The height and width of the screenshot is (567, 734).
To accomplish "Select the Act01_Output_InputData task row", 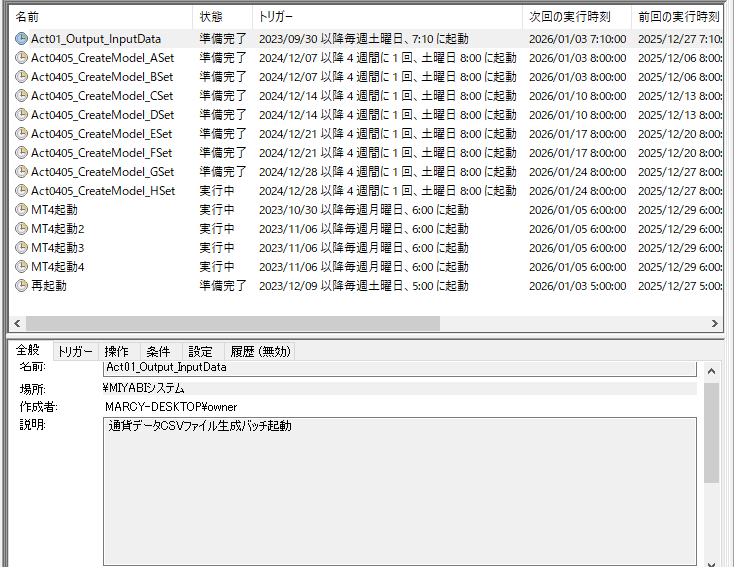I will (366, 39).
